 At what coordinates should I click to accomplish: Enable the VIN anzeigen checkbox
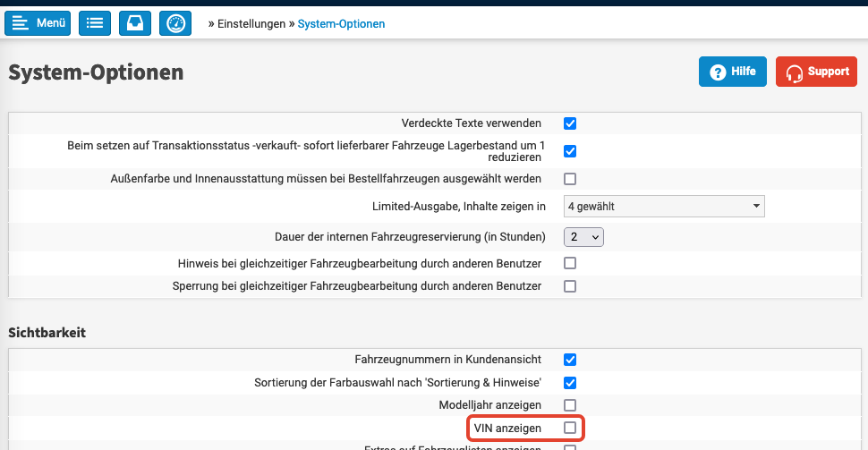coord(570,429)
